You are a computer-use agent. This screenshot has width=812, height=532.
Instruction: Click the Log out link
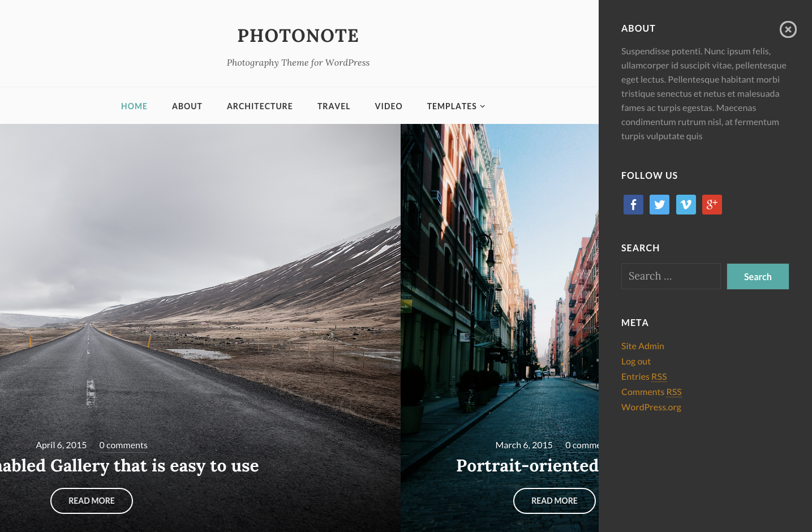click(x=636, y=361)
